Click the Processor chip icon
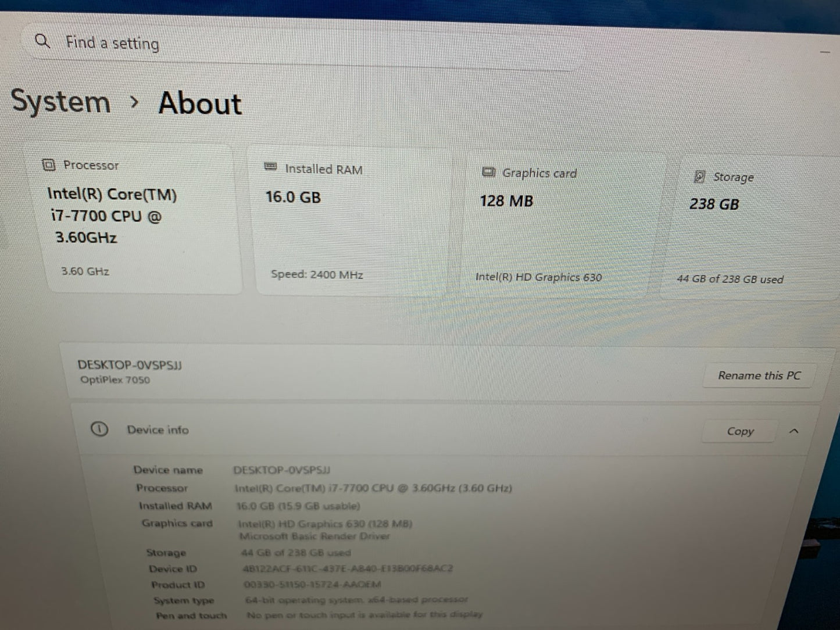The image size is (840, 630). [x=49, y=165]
